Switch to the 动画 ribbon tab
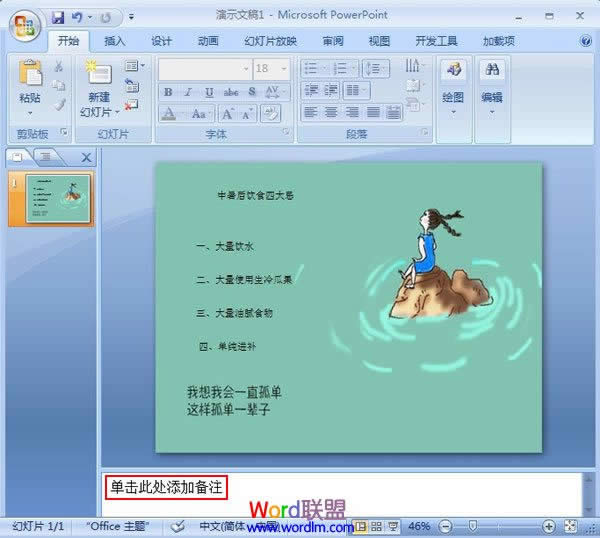600x538 pixels. [x=208, y=41]
